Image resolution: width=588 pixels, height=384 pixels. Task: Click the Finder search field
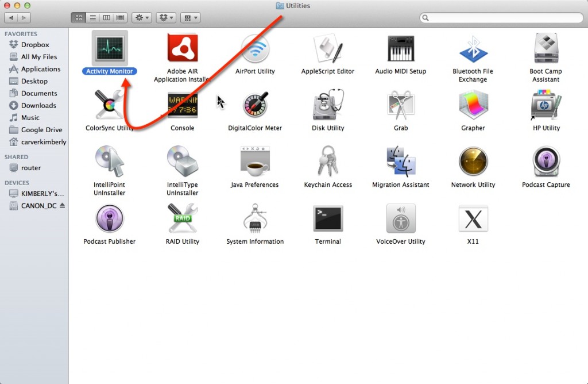pos(501,18)
